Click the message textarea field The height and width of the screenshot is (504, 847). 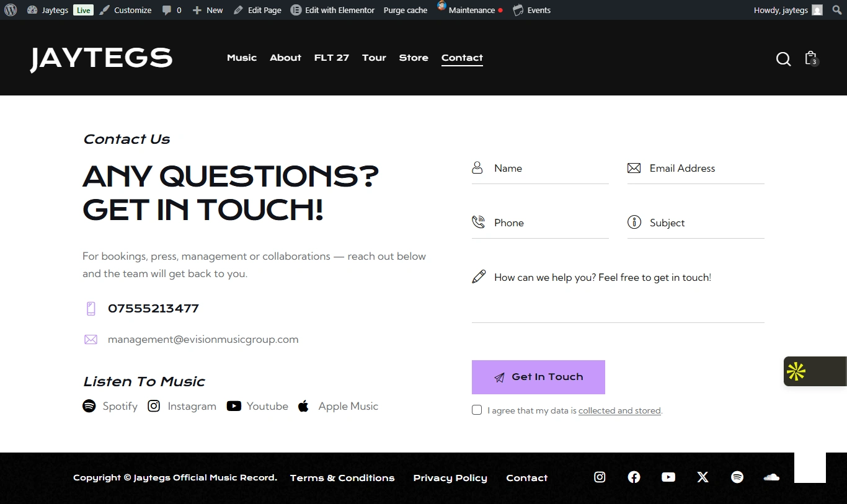[618, 293]
